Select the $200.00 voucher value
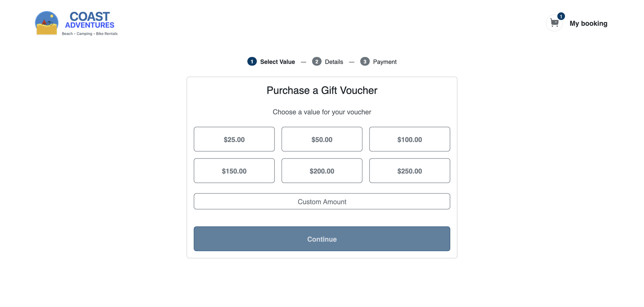Screen dimensions: 644x307 tap(322, 171)
